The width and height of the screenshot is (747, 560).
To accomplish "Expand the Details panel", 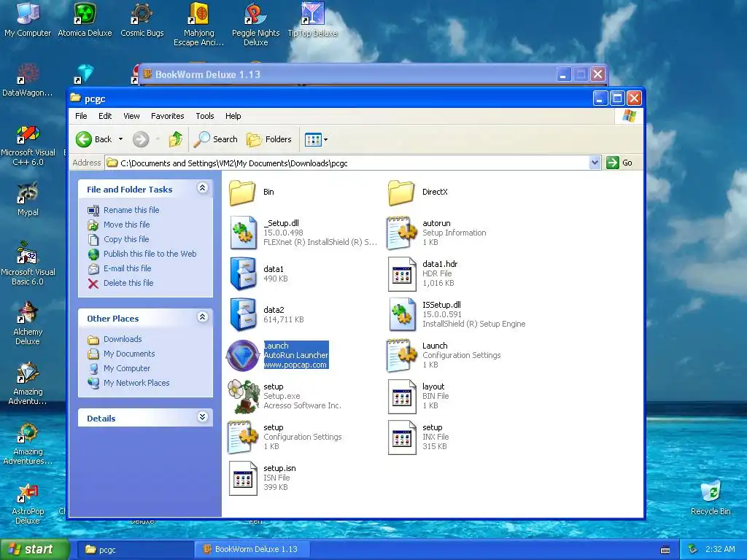I will pyautogui.click(x=203, y=417).
